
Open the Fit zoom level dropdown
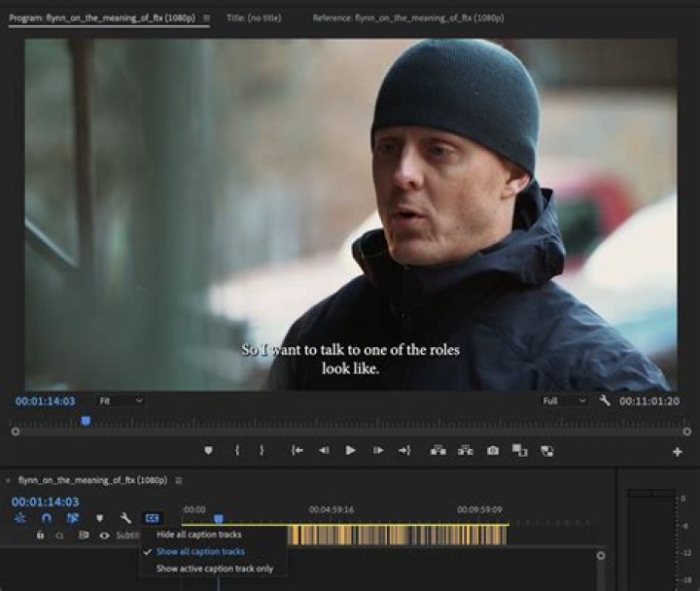pos(121,400)
